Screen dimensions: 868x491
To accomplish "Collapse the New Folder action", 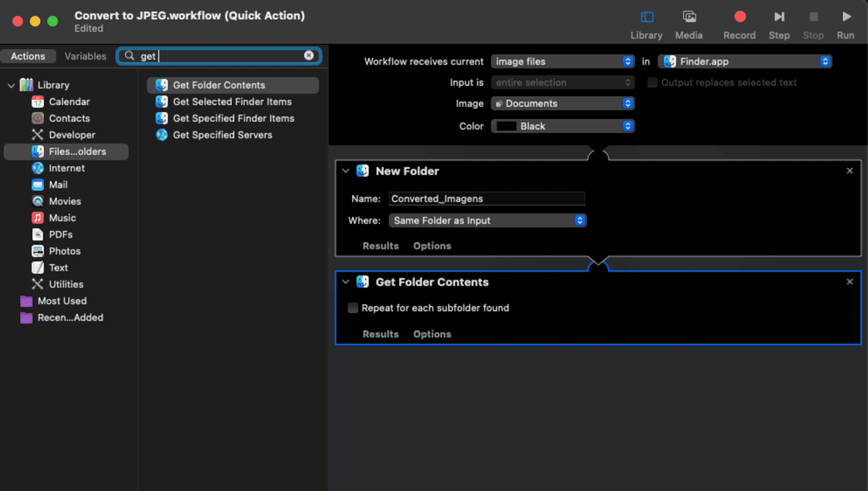I will 345,171.
